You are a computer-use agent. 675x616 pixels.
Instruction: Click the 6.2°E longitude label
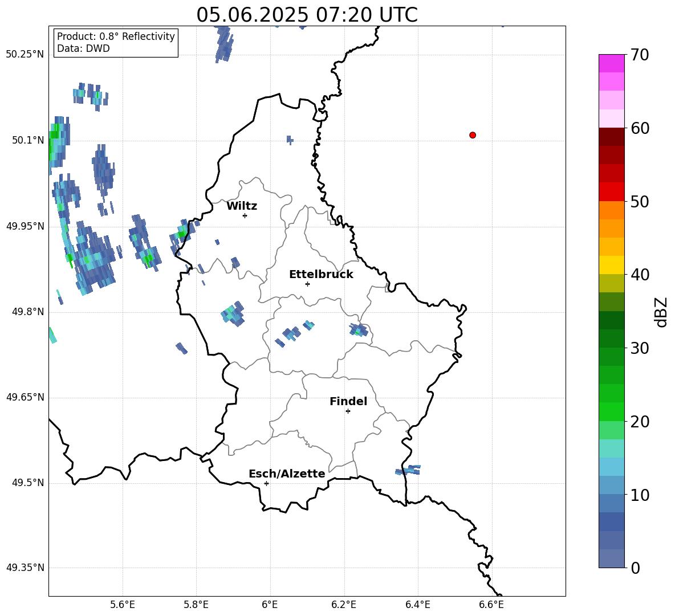pos(344,605)
